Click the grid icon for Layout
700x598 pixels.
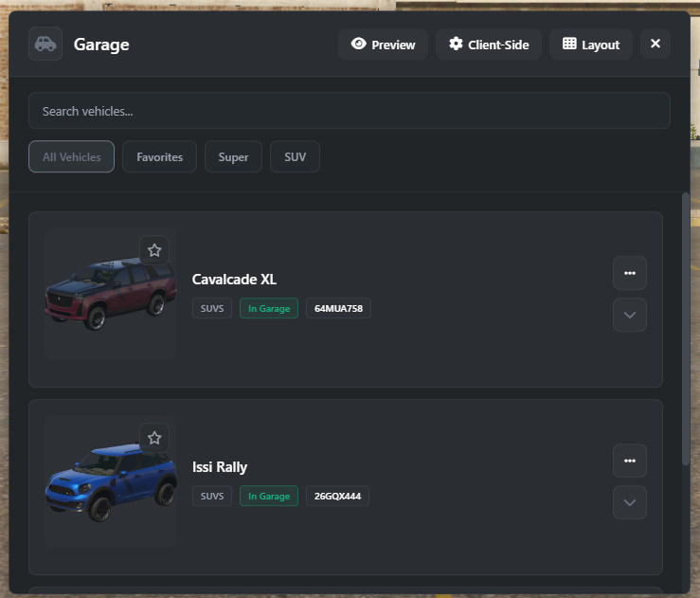coord(569,44)
